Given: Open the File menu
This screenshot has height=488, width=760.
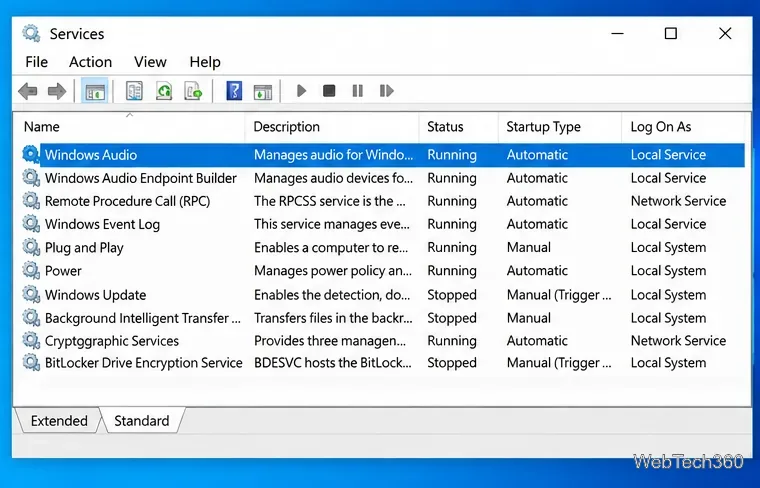Looking at the screenshot, I should pyautogui.click(x=36, y=62).
